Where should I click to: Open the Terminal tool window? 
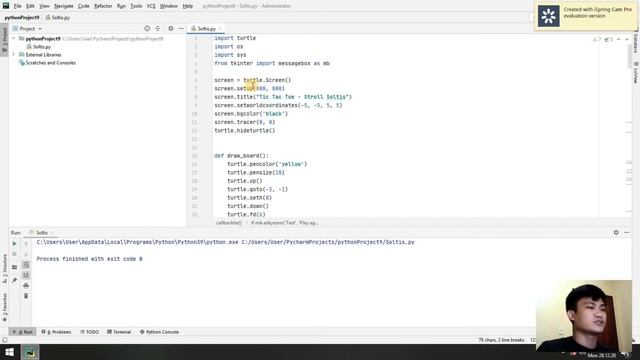click(x=119, y=332)
